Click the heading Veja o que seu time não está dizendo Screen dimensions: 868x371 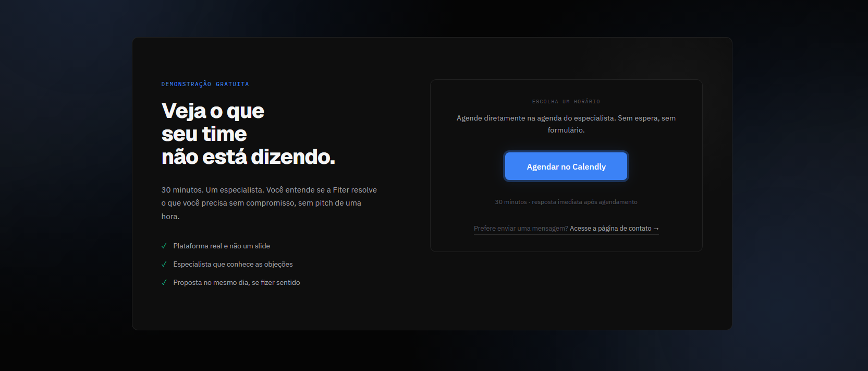coord(248,134)
